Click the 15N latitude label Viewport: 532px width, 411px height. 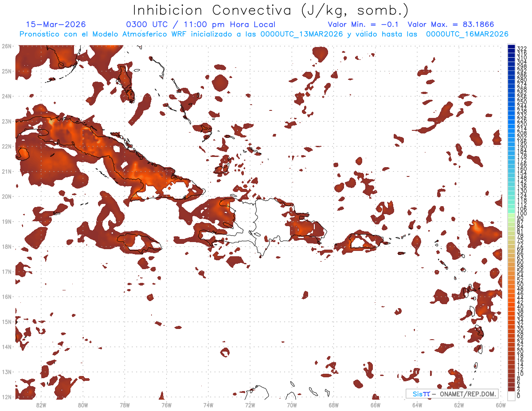[x=6, y=321]
